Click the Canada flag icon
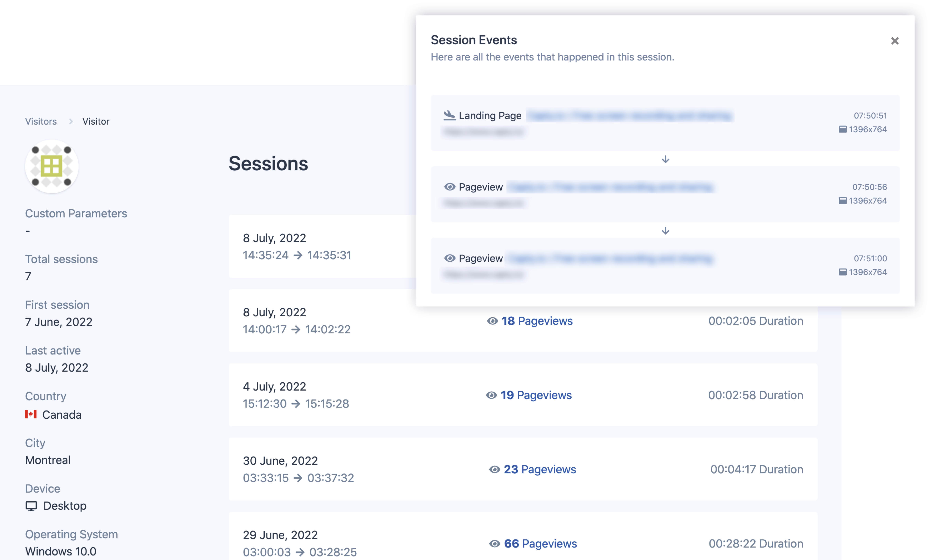Screen dimensions: 930x560 [31, 414]
